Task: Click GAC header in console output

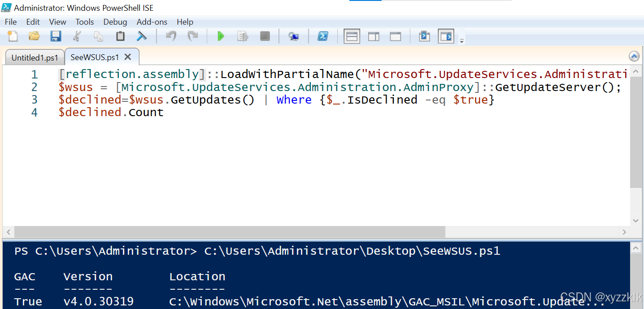Action: coord(25,277)
